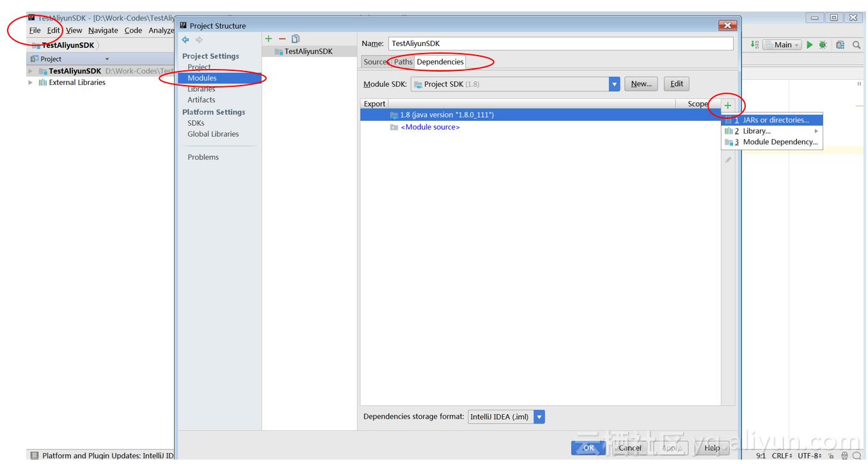
Task: Select JARs or directories menu option
Action: coord(775,120)
